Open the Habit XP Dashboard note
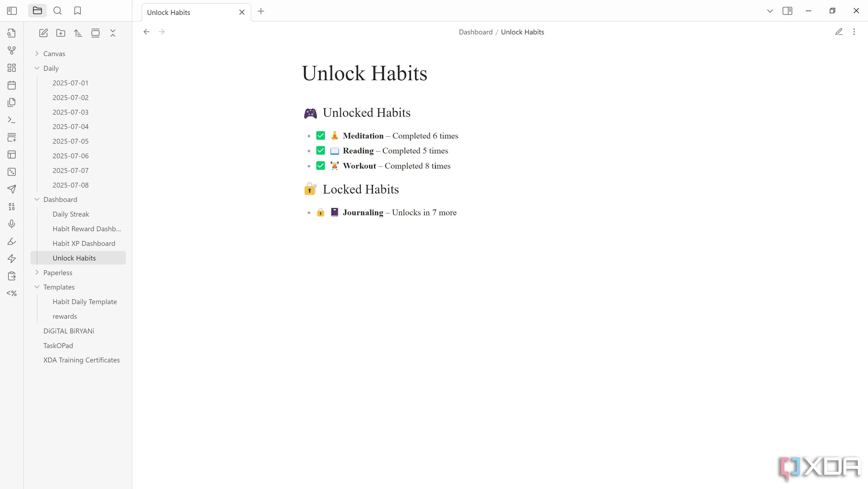Screen dimensions: 868x489 (x=84, y=243)
